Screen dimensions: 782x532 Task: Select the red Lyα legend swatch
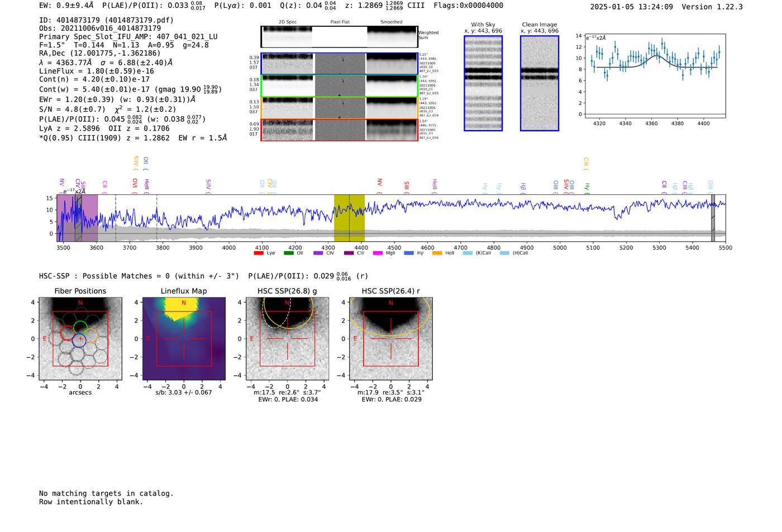click(x=259, y=253)
